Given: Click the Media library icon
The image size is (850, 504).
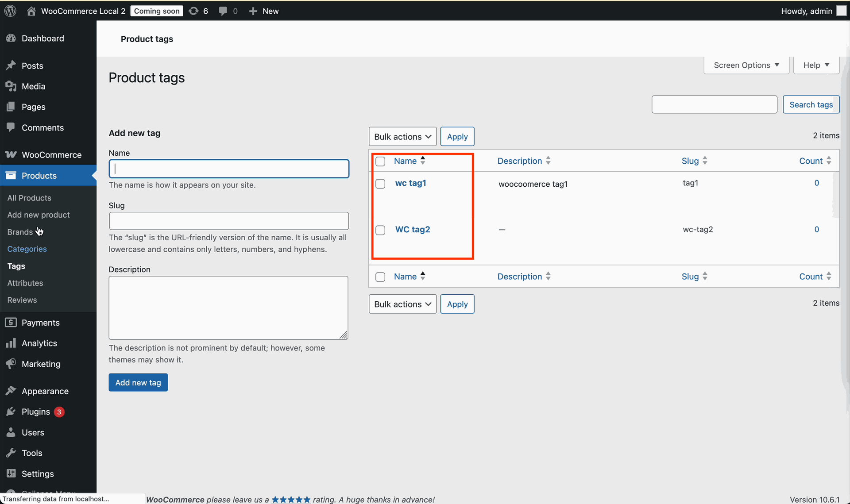Looking at the screenshot, I should tap(11, 86).
